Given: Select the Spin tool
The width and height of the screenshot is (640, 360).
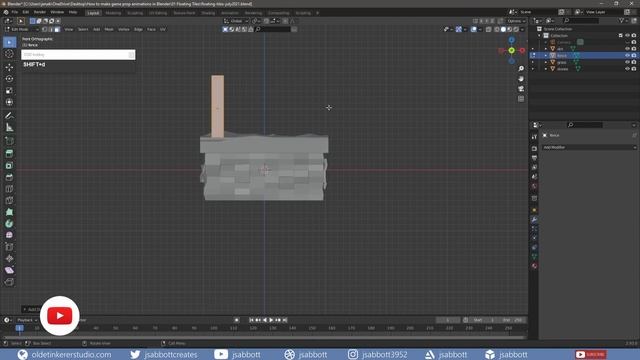Looking at the screenshot, I should 9,224.
